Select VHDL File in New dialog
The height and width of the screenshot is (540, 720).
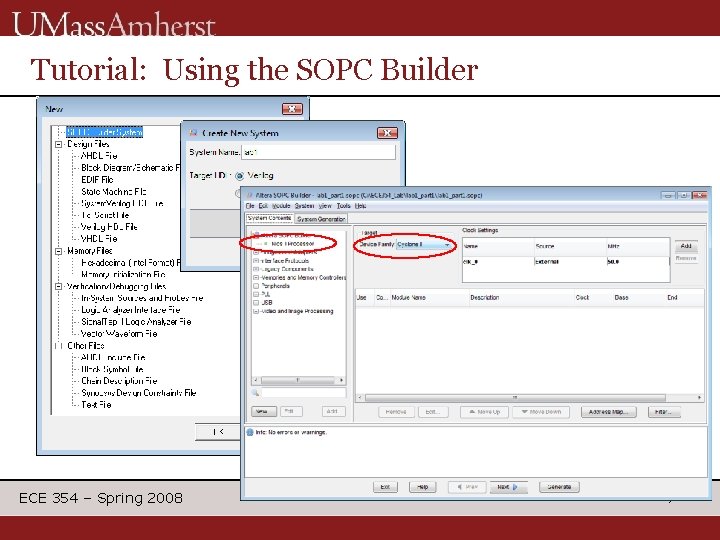[x=99, y=239]
